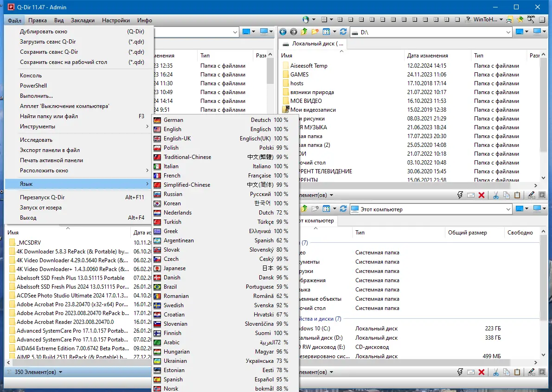The height and width of the screenshot is (392, 552).
Task: Select Ukrainian language option
Action: [225, 360]
